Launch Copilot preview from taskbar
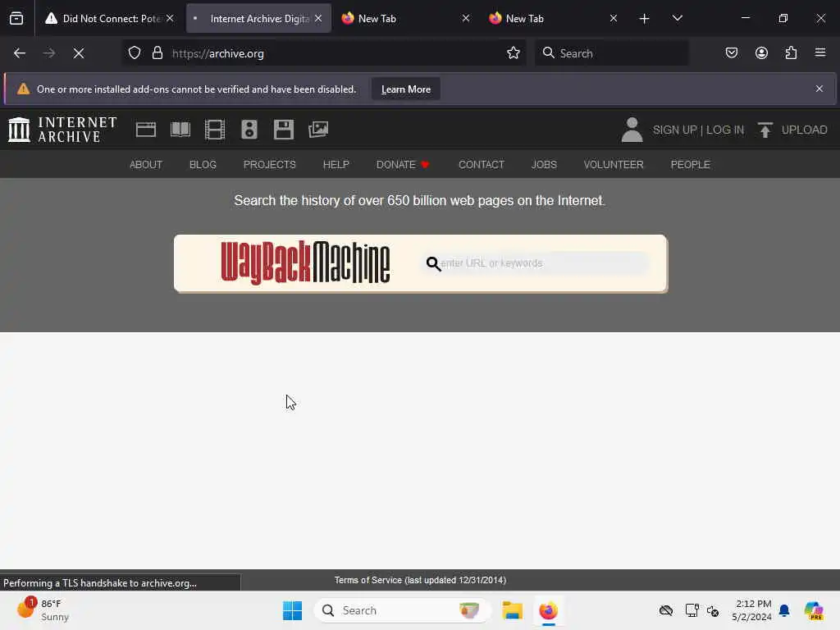This screenshot has height=630, width=840. [813, 610]
